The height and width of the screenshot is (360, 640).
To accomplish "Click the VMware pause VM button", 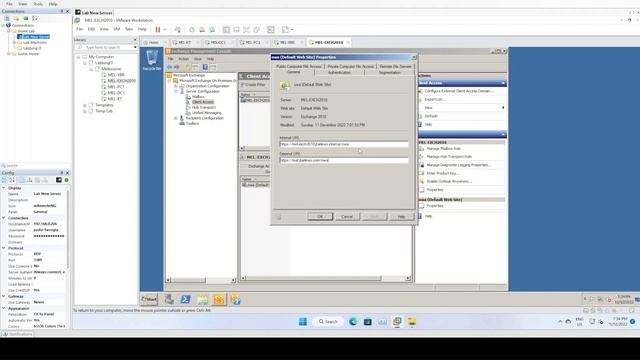I will coord(158,29).
